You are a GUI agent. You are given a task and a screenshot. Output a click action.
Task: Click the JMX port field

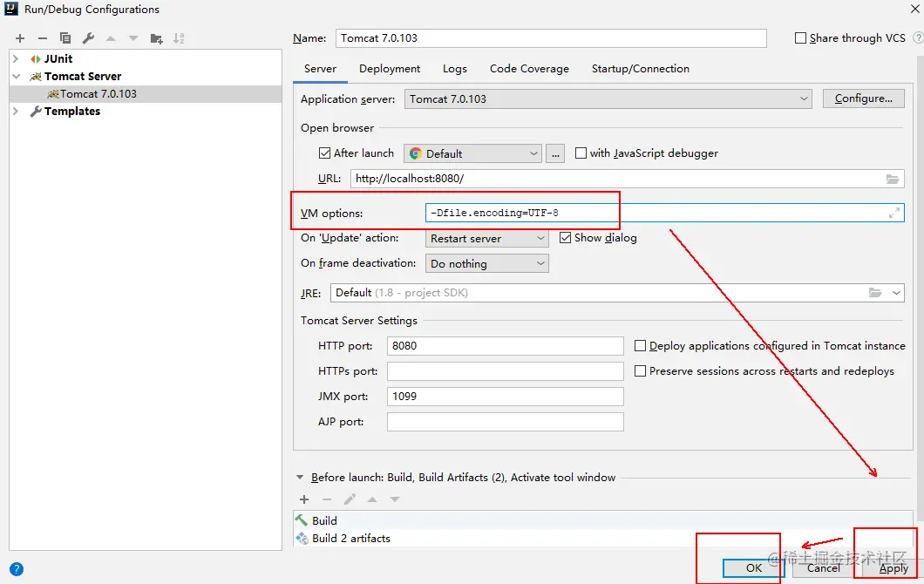point(505,397)
